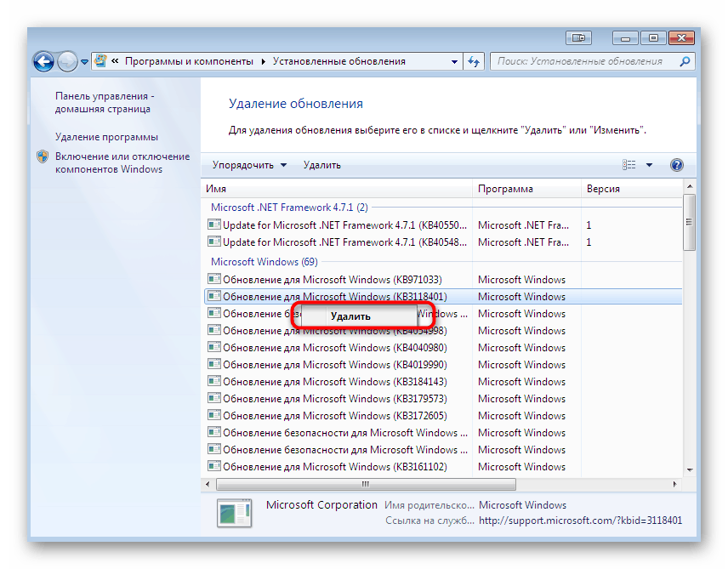Viewport: 728px width, 569px height.
Task: Click icon of update KB4019990
Action: [214, 364]
